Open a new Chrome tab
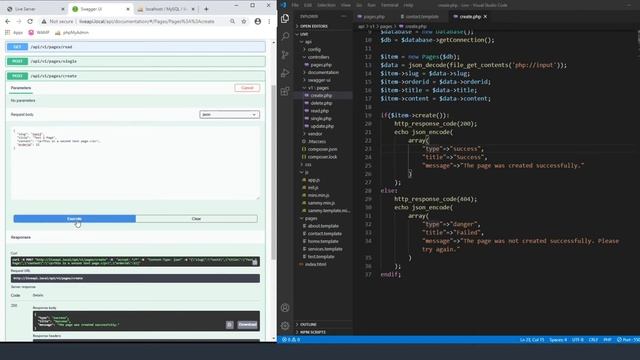Viewport: 640px width, 360px height. (206, 9)
